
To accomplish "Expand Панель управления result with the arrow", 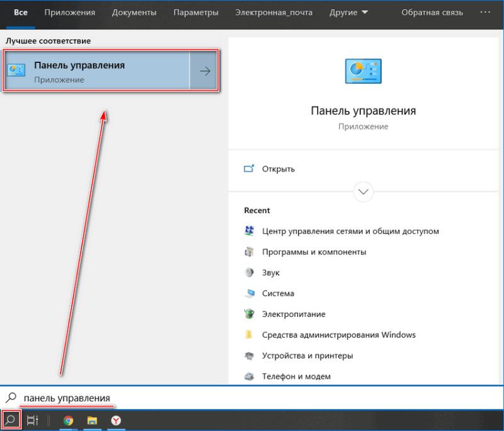I will click(204, 71).
